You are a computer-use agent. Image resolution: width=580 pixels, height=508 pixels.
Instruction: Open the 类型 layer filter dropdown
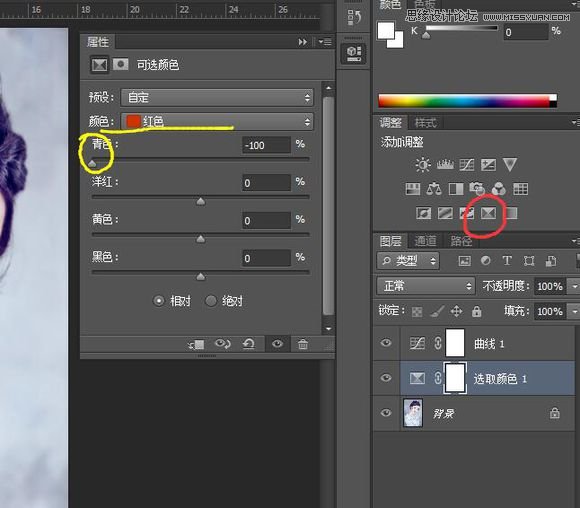pyautogui.click(x=408, y=261)
